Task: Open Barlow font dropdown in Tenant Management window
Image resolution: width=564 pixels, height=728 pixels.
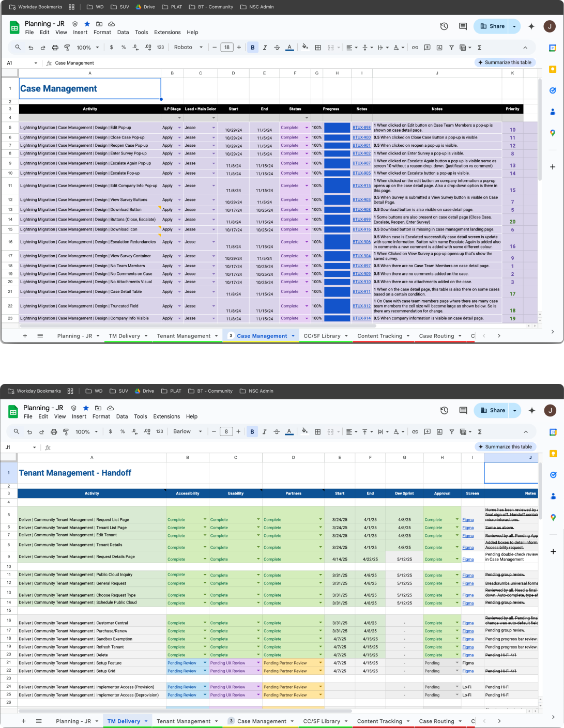Action: [187, 431]
